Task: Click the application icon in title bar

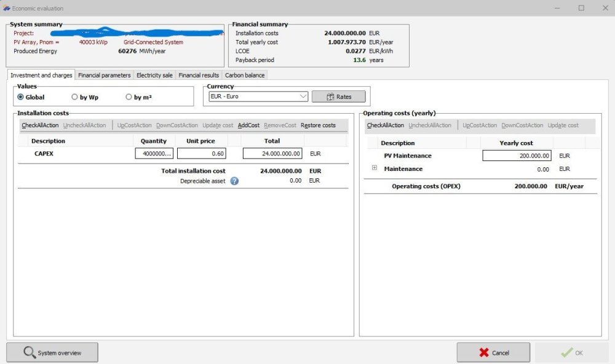Action: 7,8
